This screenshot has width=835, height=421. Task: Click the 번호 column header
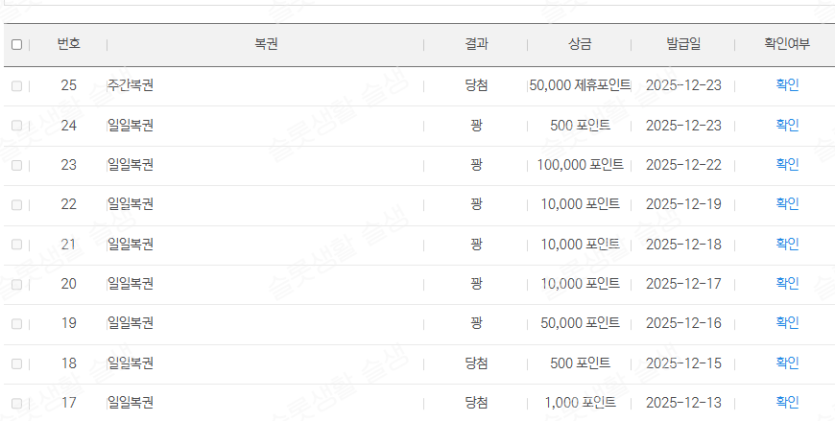(x=69, y=44)
